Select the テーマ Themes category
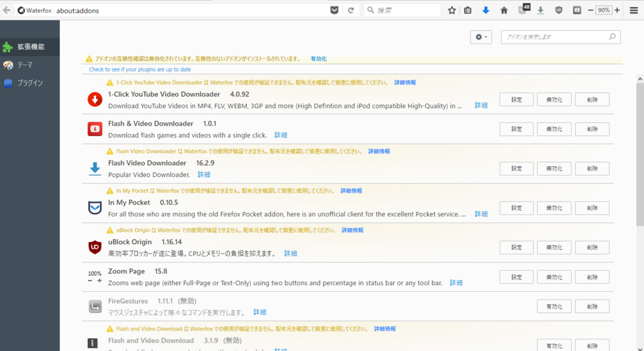The height and width of the screenshot is (351, 644). [30, 65]
